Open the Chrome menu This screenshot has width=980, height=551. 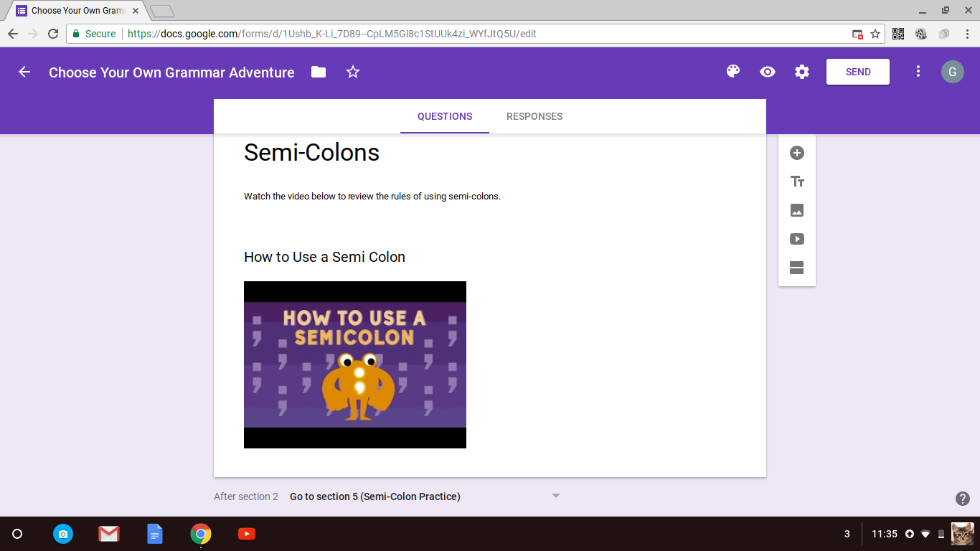coord(967,34)
